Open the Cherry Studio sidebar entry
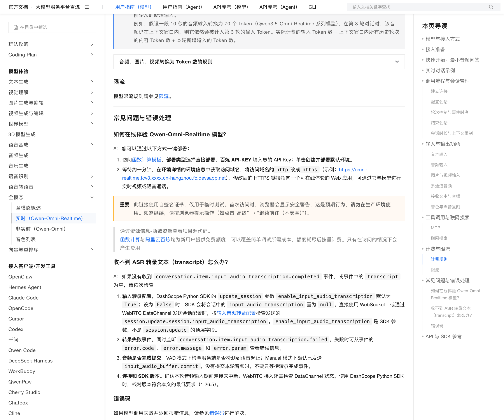This screenshot has height=420, width=504. click(24, 392)
